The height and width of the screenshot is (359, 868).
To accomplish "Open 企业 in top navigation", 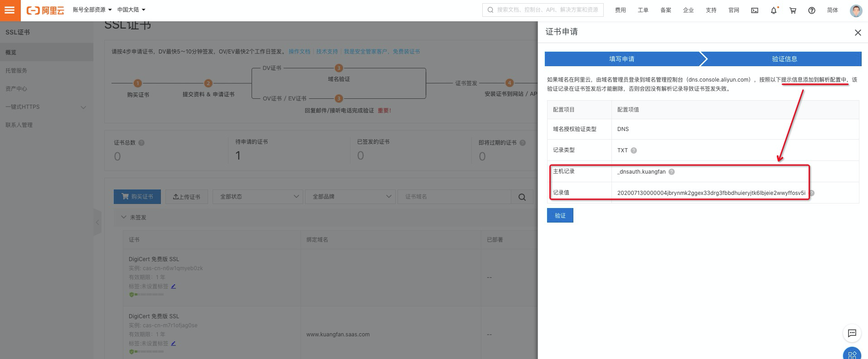I will coord(688,10).
